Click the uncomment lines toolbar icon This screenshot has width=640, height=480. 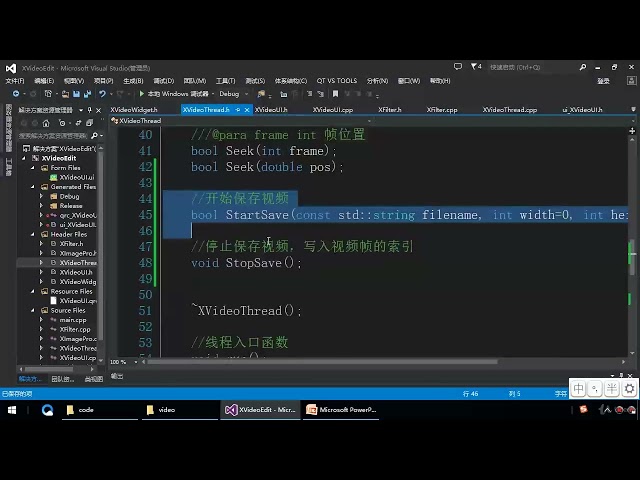[320, 94]
